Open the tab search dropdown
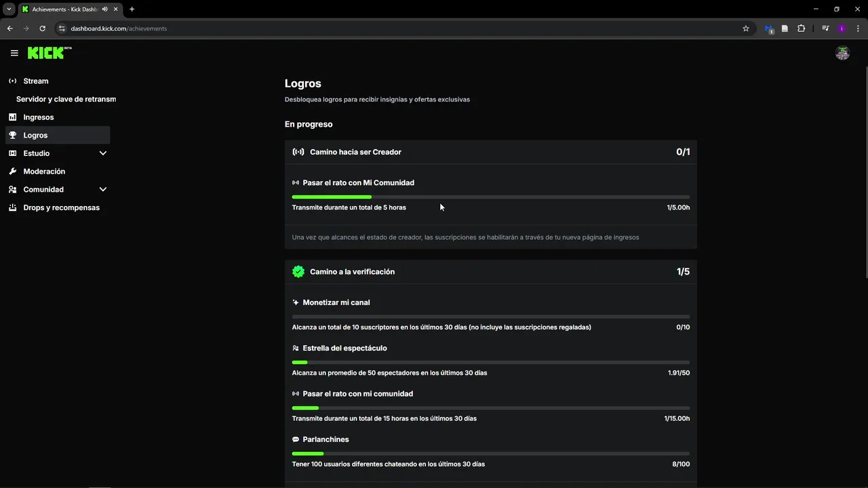This screenshot has width=868, height=488. pyautogui.click(x=9, y=9)
